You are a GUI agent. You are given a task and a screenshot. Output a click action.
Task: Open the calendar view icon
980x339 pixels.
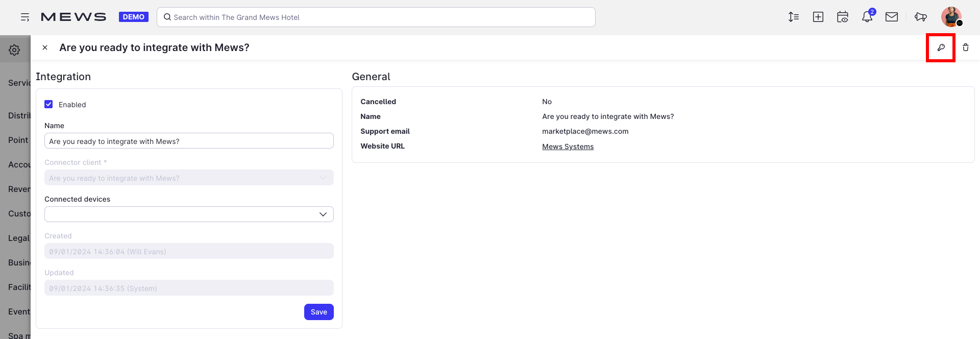[x=842, y=17]
